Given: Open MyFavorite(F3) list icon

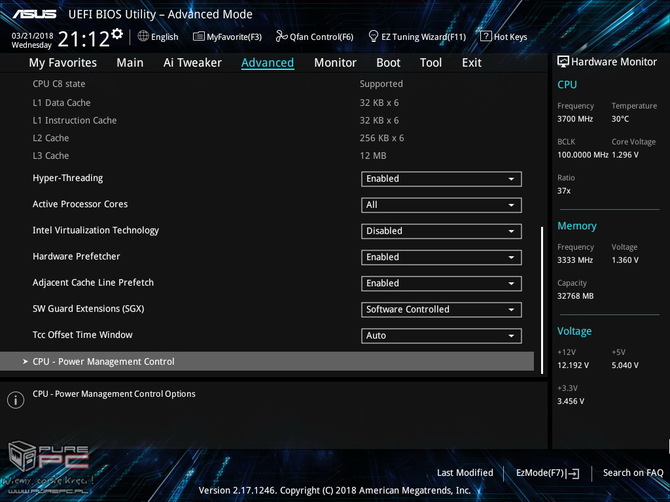Looking at the screenshot, I should (198, 36).
